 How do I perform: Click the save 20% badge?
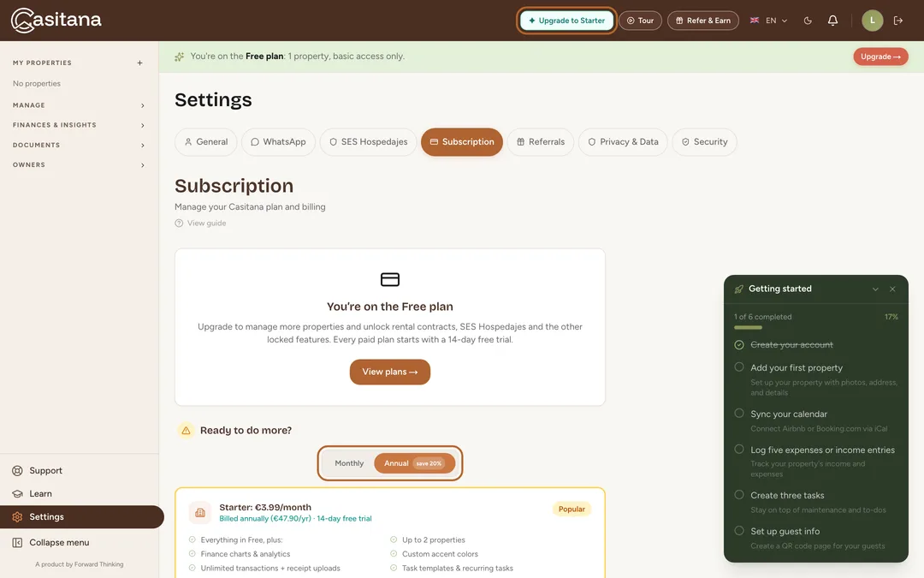pos(429,463)
